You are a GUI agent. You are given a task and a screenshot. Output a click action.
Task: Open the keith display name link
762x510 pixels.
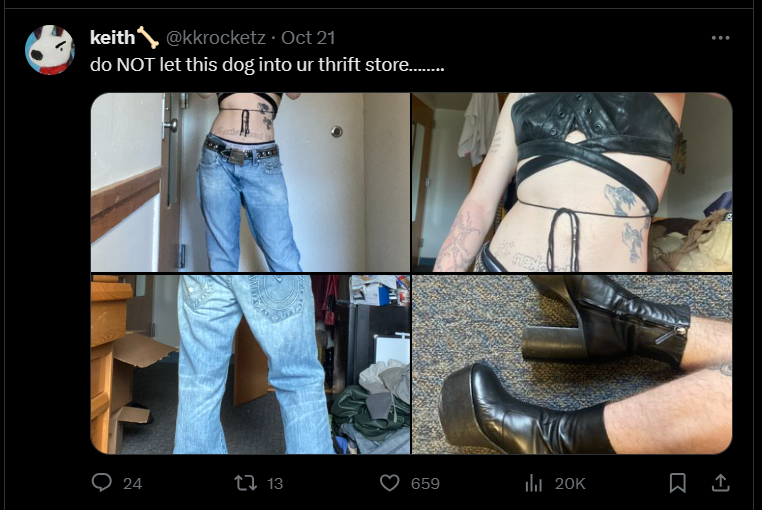click(112, 38)
